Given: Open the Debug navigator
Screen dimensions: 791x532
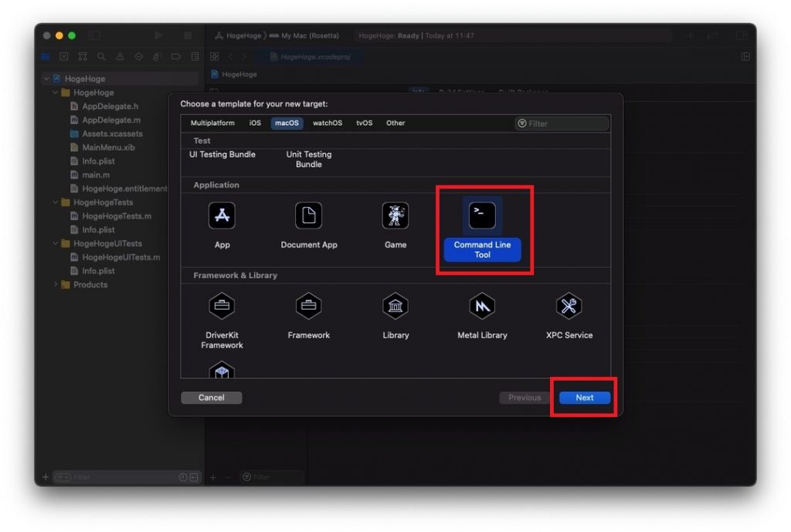Looking at the screenshot, I should (157, 56).
